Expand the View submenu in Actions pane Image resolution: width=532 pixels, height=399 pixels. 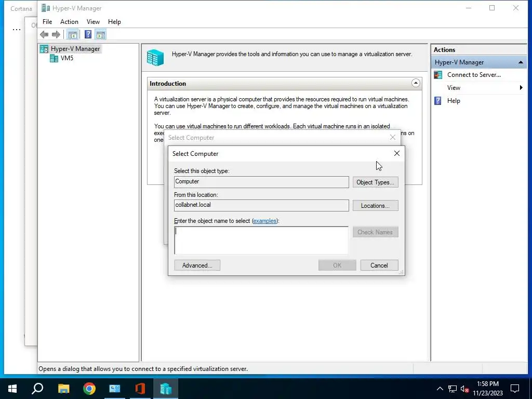coord(521,88)
